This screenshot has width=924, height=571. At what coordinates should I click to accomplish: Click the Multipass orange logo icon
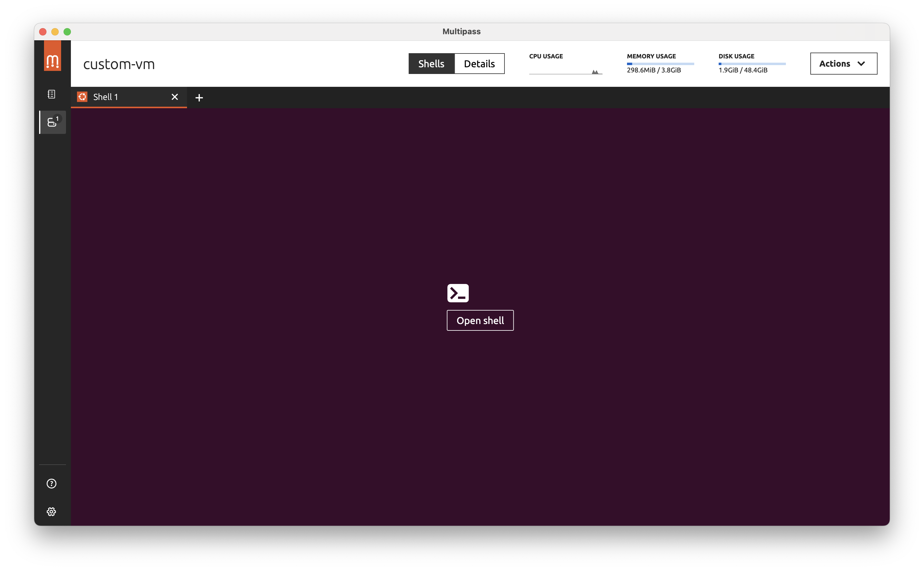click(53, 56)
